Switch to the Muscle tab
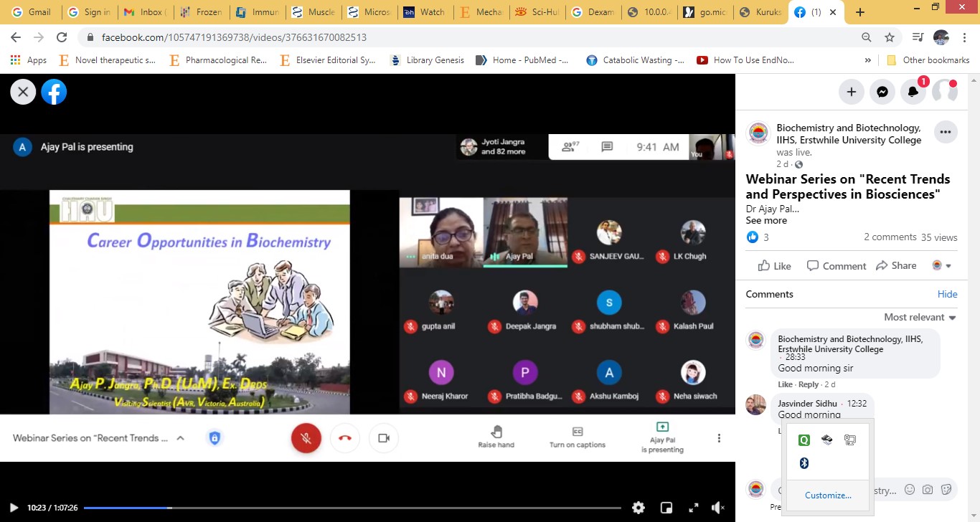Viewport: 980px width, 522px height. click(x=314, y=12)
